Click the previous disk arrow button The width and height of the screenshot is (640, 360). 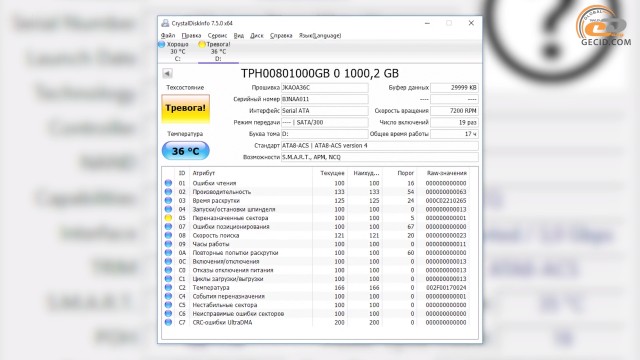167,73
